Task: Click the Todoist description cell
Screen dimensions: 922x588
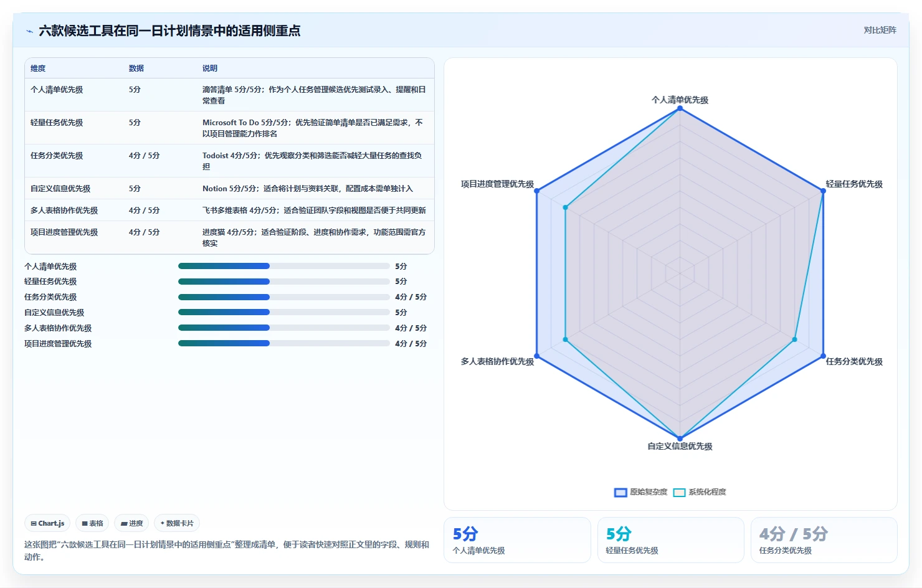Action: pyautogui.click(x=314, y=161)
